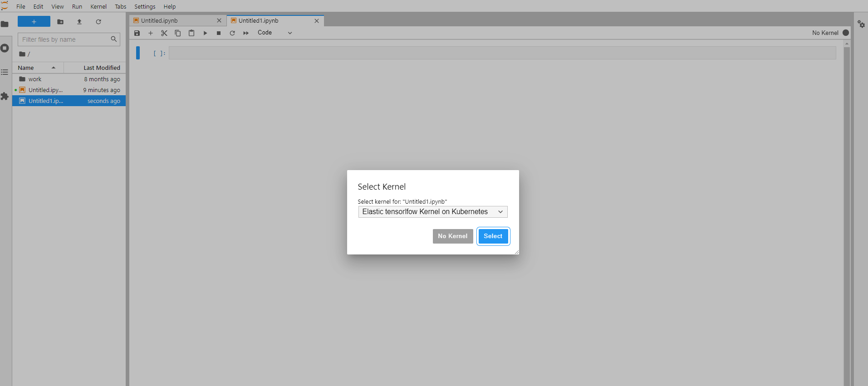Viewport: 868px width, 386px height.
Task: Open the Help menu
Action: click(170, 6)
